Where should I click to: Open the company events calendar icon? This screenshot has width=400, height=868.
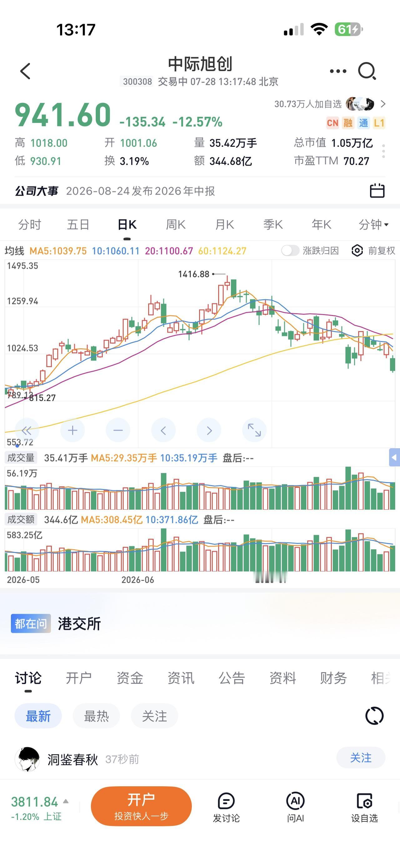click(377, 191)
